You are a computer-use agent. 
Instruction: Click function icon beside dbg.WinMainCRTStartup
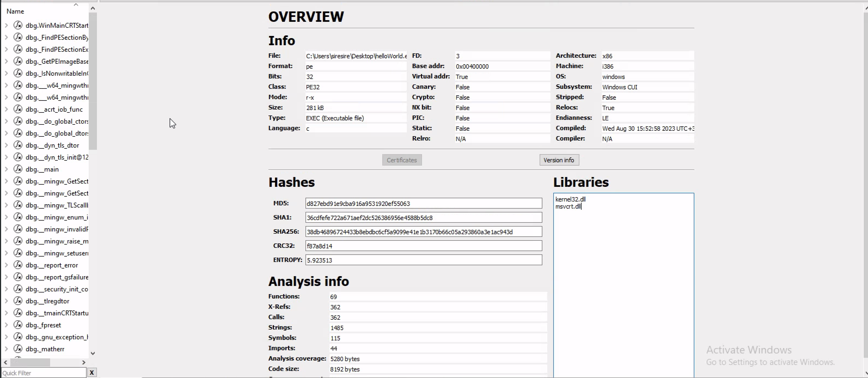18,25
